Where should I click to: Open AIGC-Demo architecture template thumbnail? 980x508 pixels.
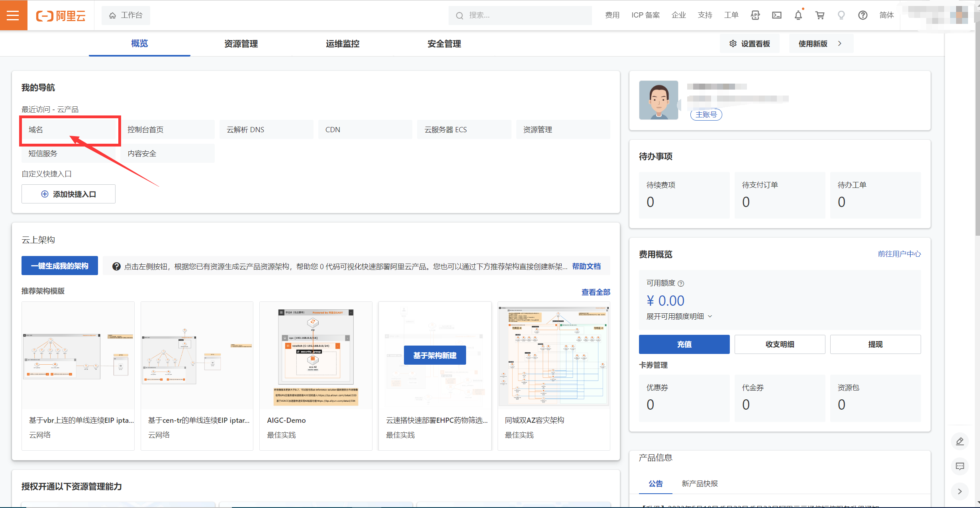click(316, 355)
